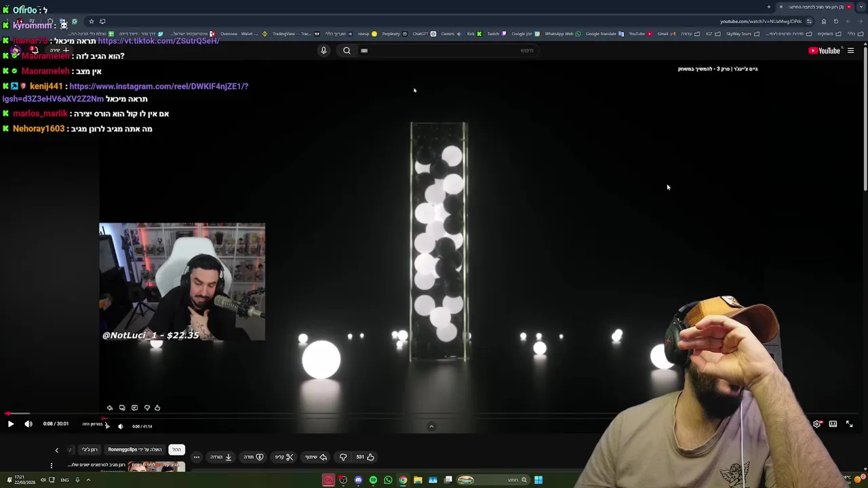The height and width of the screenshot is (488, 868).
Task: Like the video with 531 likes
Action: click(x=366, y=457)
